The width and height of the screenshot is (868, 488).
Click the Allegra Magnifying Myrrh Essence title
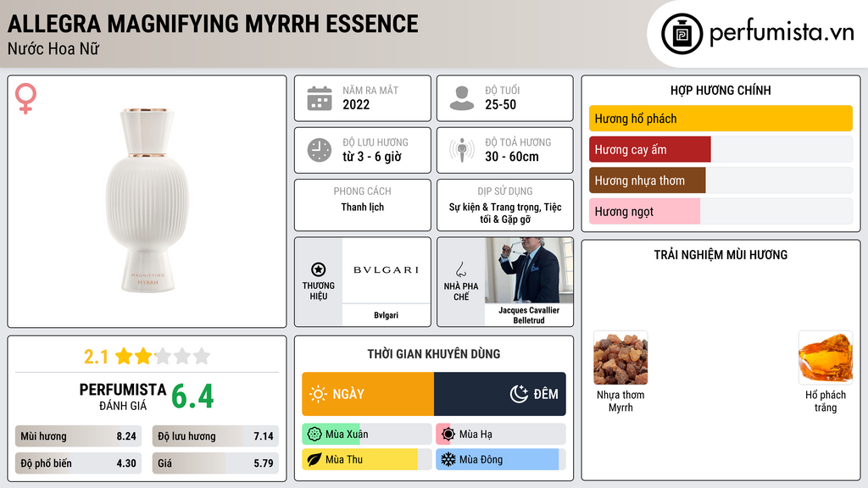(213, 24)
